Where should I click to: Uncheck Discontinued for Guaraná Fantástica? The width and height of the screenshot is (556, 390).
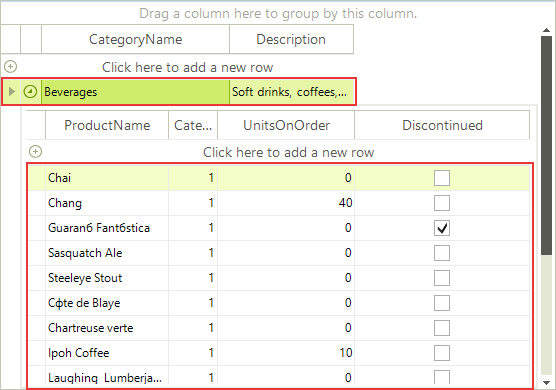pyautogui.click(x=442, y=228)
